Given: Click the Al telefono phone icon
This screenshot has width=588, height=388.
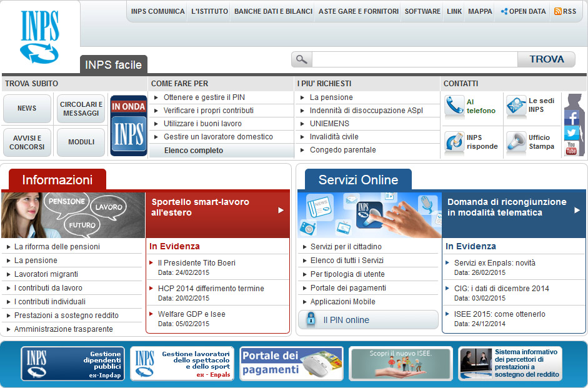Looking at the screenshot, I should (454, 106).
